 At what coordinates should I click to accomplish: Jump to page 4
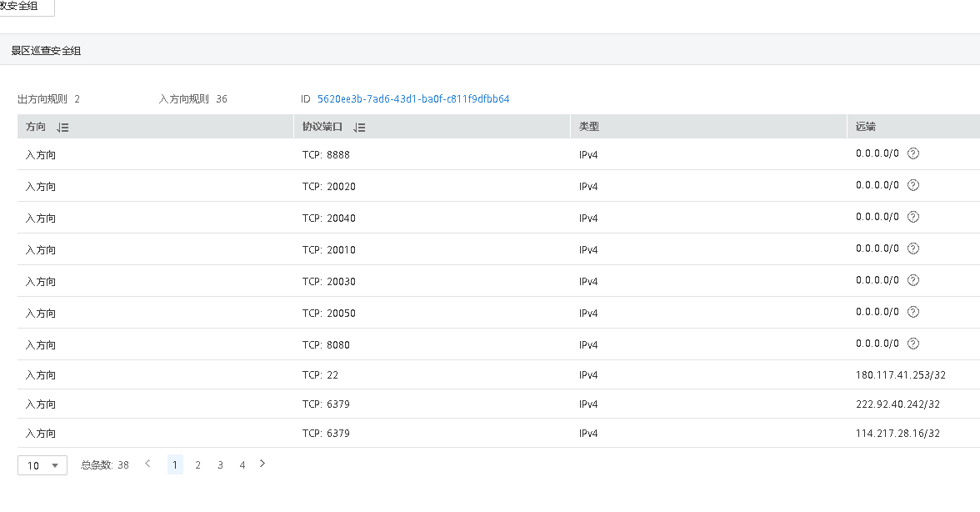(242, 465)
